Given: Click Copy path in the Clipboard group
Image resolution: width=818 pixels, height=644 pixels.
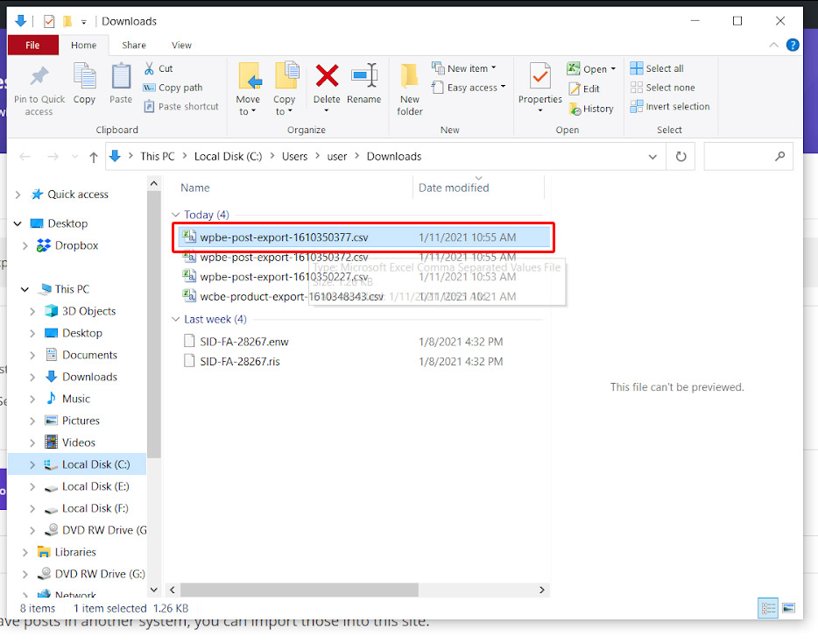Looking at the screenshot, I should tap(173, 88).
